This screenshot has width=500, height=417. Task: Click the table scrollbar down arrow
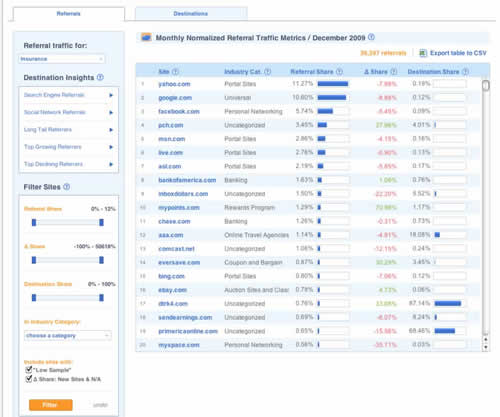pos(486,347)
